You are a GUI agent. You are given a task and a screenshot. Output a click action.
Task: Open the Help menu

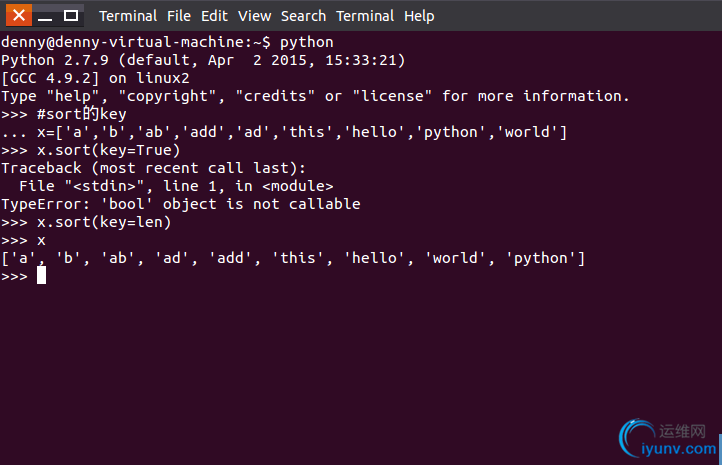[x=419, y=16]
